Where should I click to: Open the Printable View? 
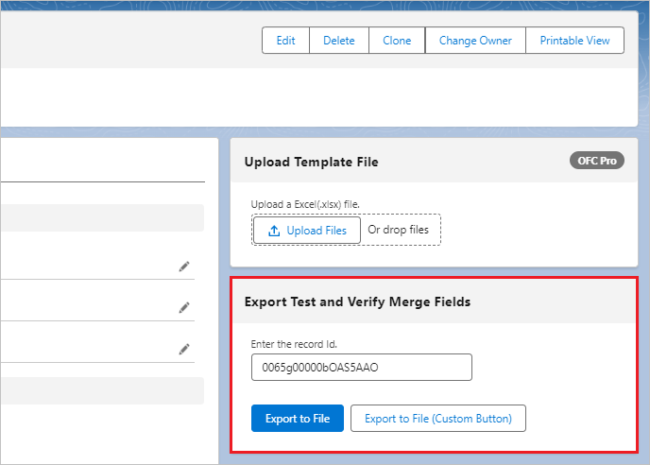tap(575, 41)
